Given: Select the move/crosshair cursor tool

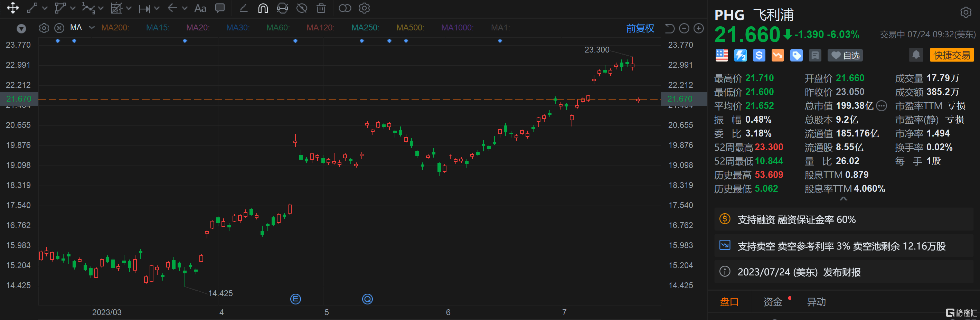Looking at the screenshot, I should tap(13, 8).
